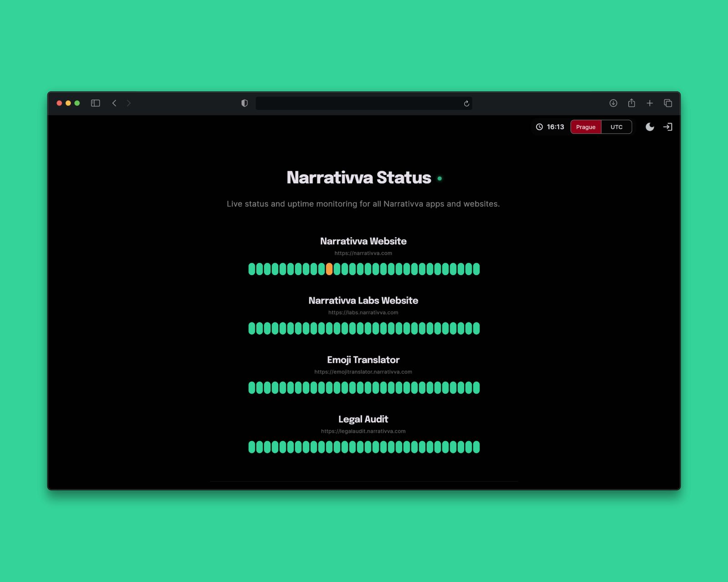Click the browser address bar
This screenshot has width=728, height=582.
pyautogui.click(x=359, y=103)
